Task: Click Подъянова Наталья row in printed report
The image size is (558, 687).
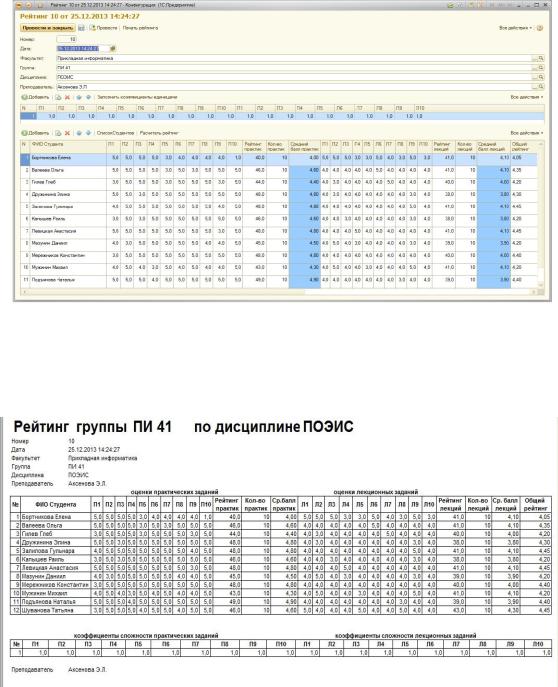Action: [x=281, y=602]
